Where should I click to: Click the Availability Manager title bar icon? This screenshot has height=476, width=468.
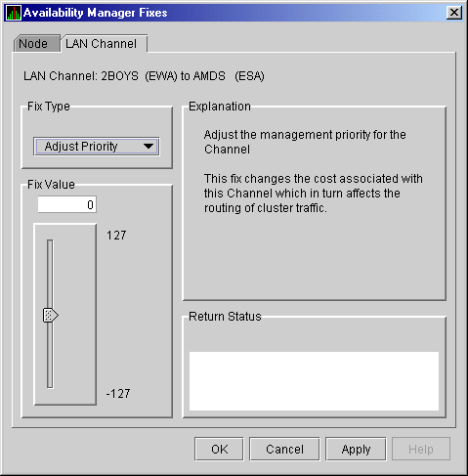pos(14,13)
